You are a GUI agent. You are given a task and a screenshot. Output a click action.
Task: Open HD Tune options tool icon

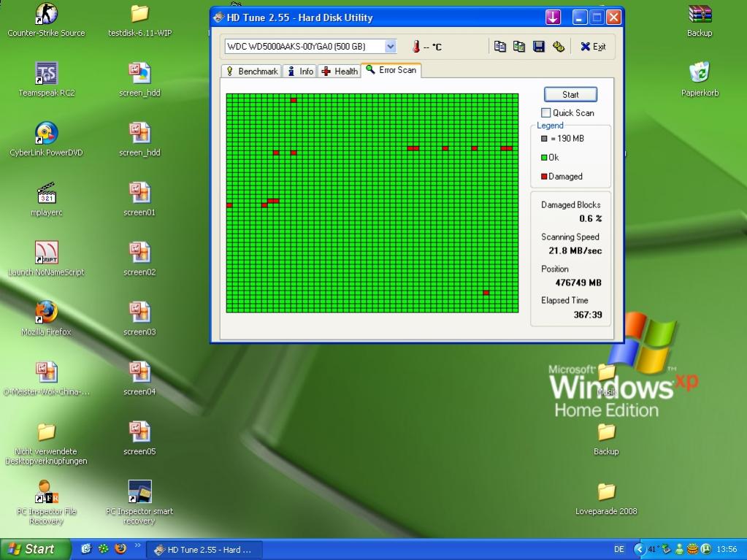tap(559, 46)
